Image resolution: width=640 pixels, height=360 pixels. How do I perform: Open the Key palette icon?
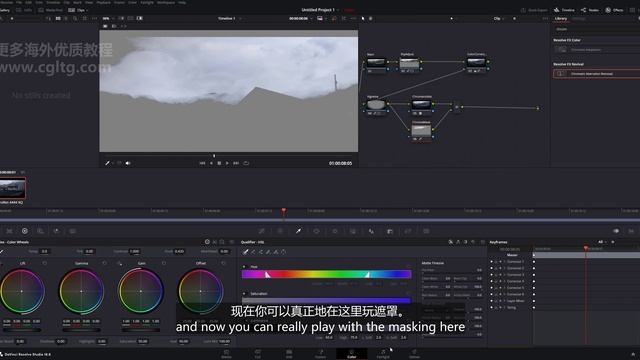point(390,231)
